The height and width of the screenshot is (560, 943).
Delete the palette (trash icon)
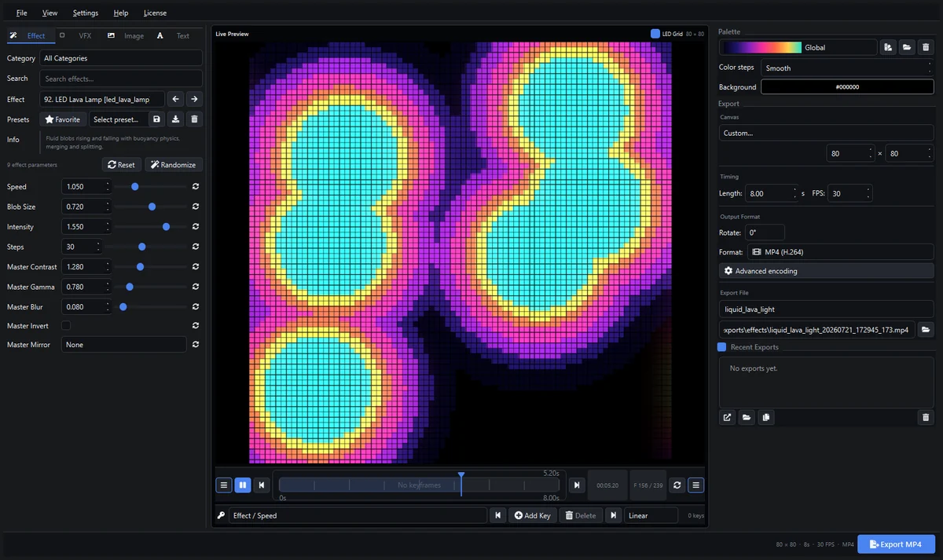point(926,47)
